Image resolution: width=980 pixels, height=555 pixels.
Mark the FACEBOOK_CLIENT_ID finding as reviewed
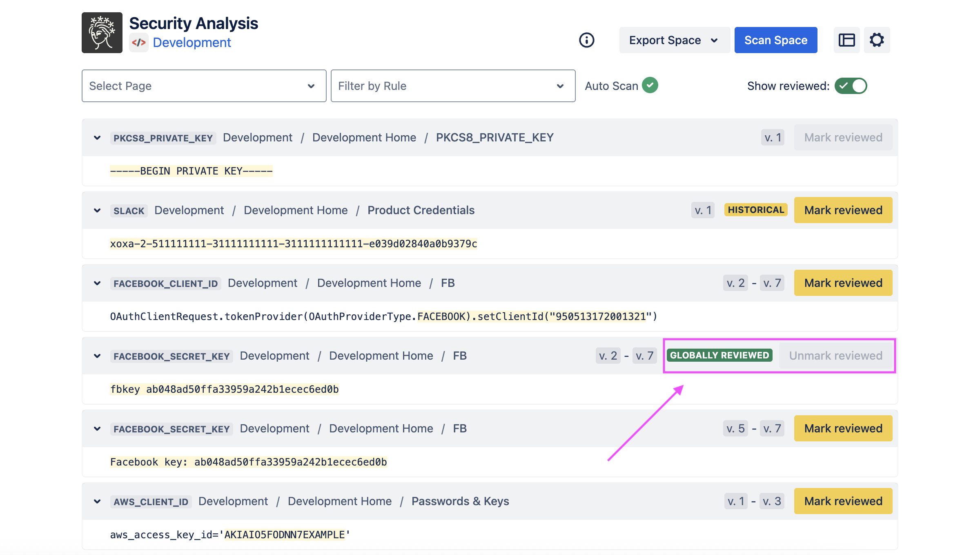[x=843, y=283]
